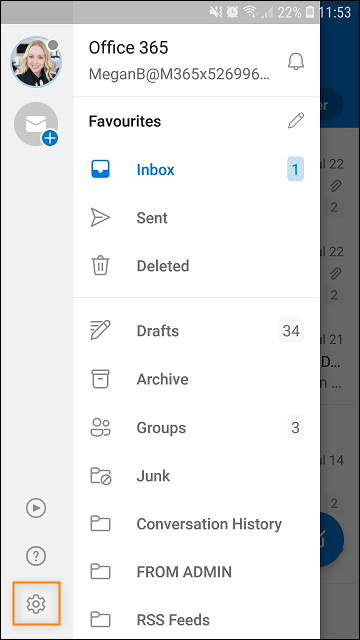Open the Junk label
This screenshot has height=640, width=360.
[x=153, y=476]
